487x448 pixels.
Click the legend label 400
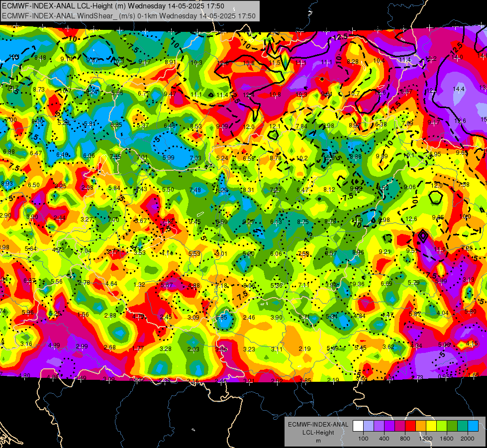click(x=384, y=439)
